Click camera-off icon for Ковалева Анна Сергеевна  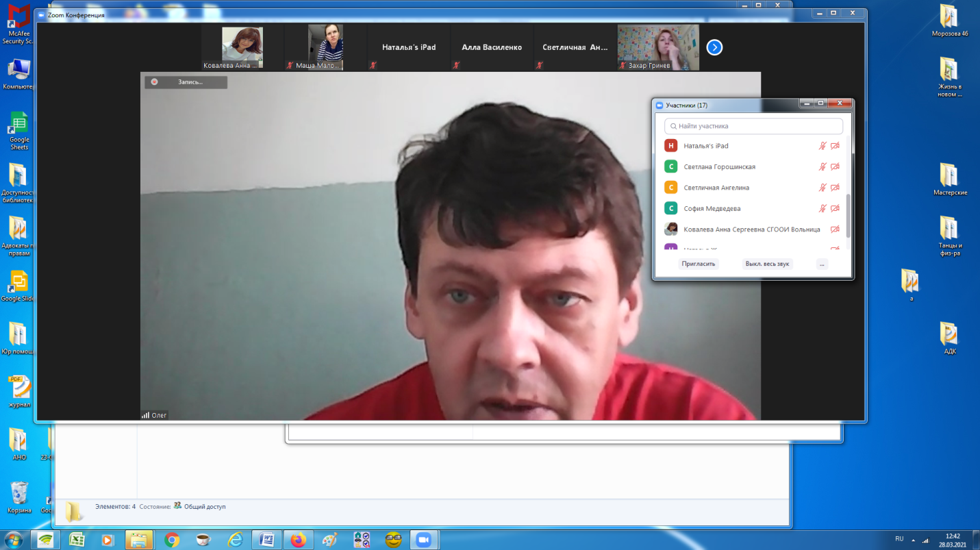click(x=835, y=229)
